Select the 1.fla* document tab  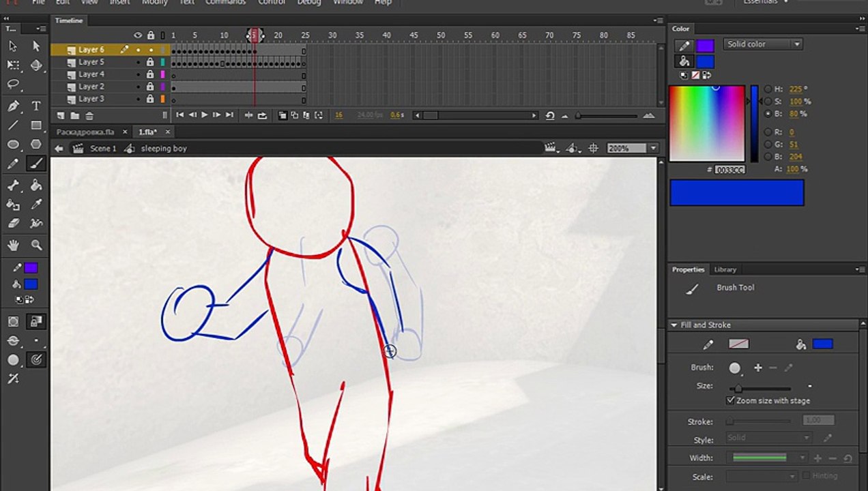pos(147,132)
